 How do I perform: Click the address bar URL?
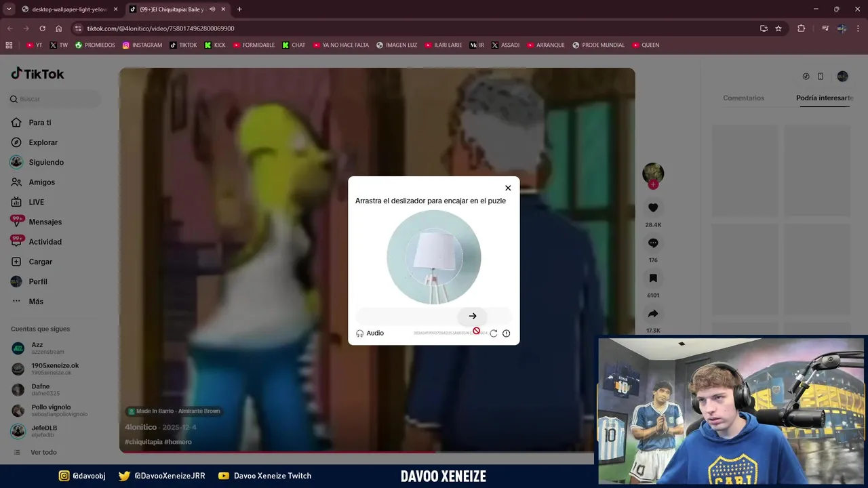point(161,28)
